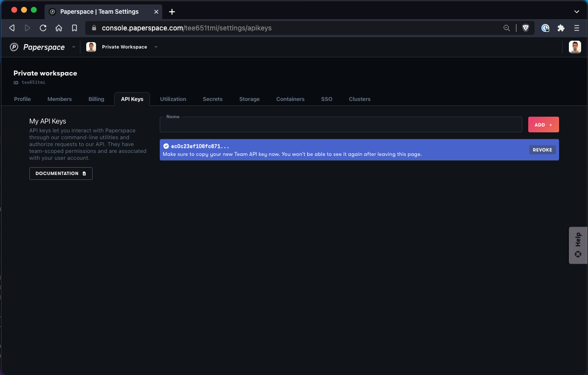Image resolution: width=588 pixels, height=375 pixels.
Task: Open the browser hamburger menu
Action: (x=577, y=28)
